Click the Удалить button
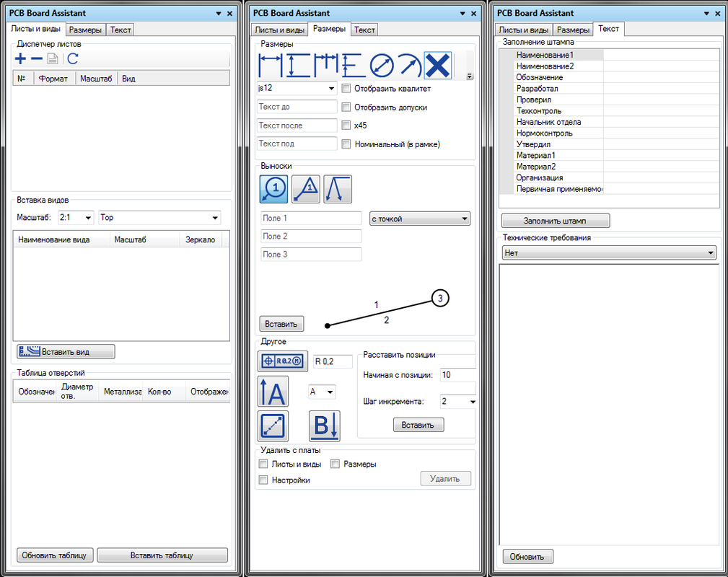The width and height of the screenshot is (728, 577). coord(446,479)
